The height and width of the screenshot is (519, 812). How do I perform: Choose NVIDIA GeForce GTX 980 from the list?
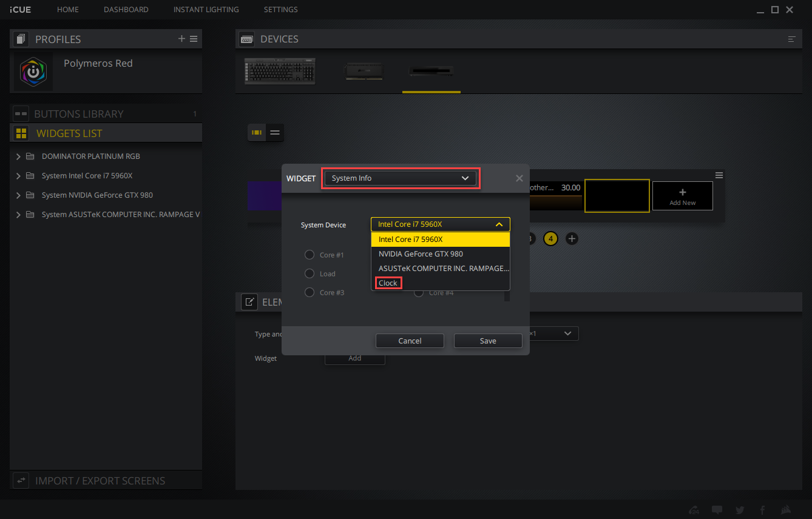point(441,254)
